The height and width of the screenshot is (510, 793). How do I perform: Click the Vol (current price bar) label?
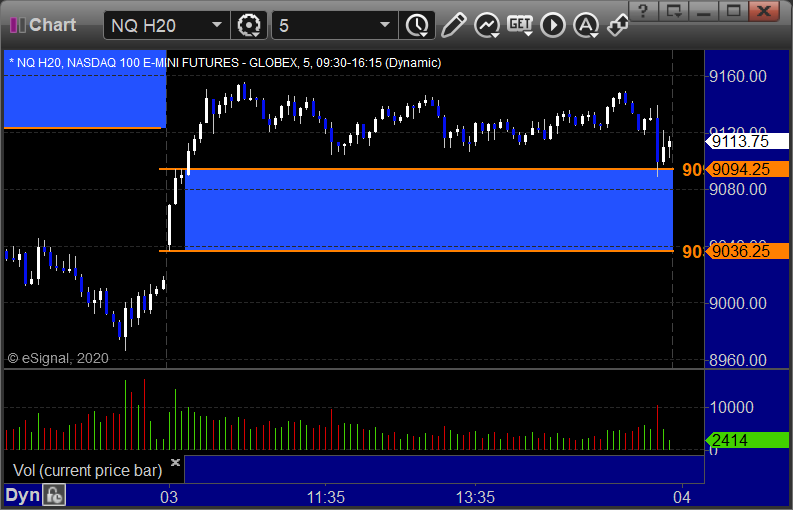tap(87, 471)
